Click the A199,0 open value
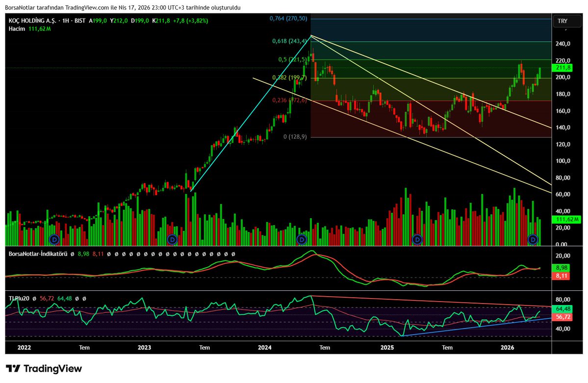 [98, 21]
